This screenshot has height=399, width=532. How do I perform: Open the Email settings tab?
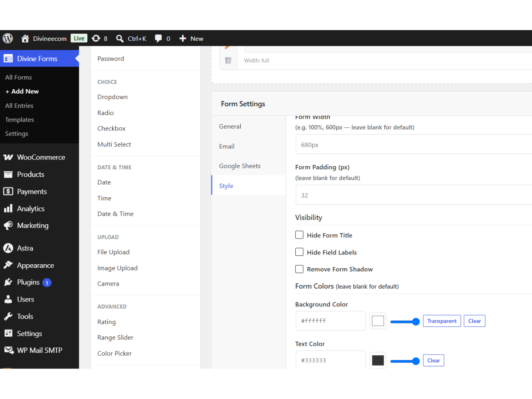tap(249, 146)
